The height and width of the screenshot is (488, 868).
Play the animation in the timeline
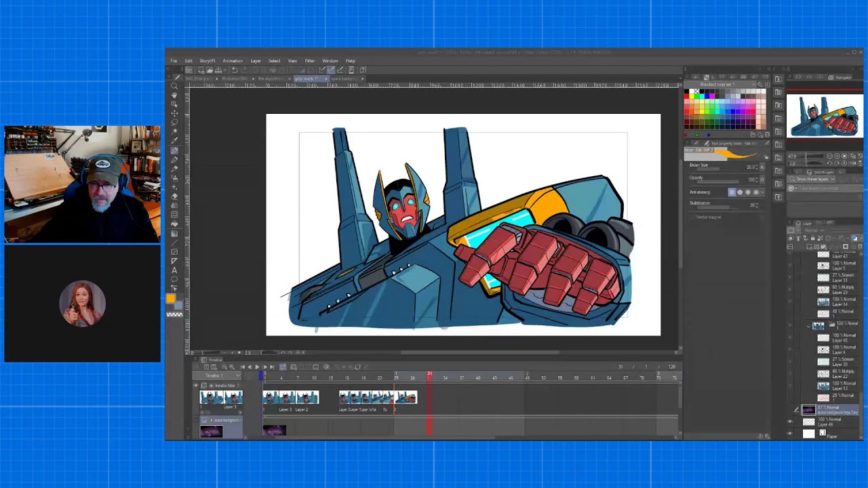click(257, 367)
